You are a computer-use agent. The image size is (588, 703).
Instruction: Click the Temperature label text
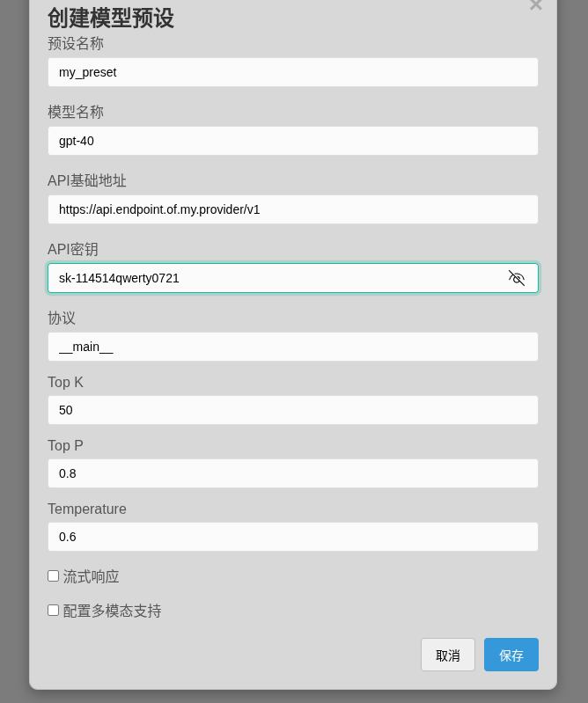pos(87,509)
